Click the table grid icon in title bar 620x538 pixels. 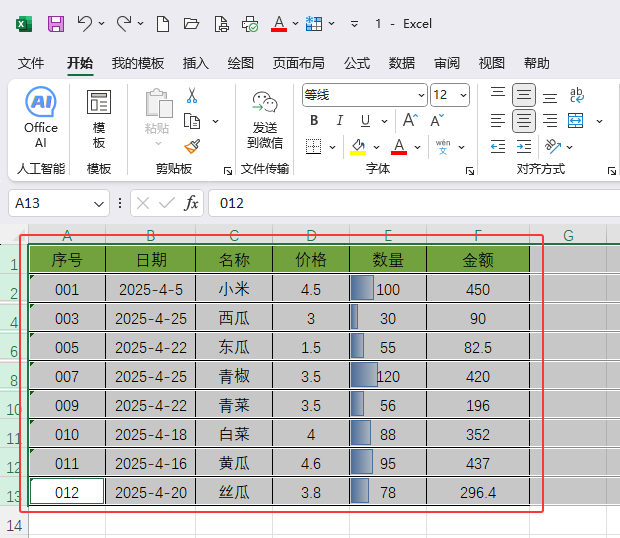[x=314, y=24]
